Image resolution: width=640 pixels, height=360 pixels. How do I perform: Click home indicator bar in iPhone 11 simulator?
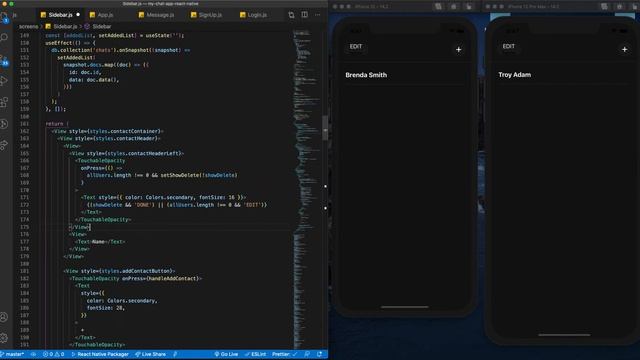pos(405,307)
